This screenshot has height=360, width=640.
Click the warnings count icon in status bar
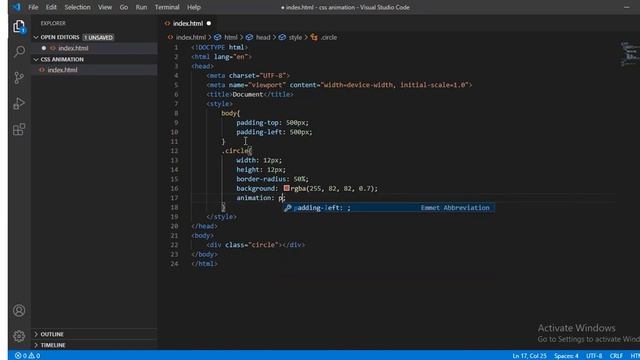point(31,356)
